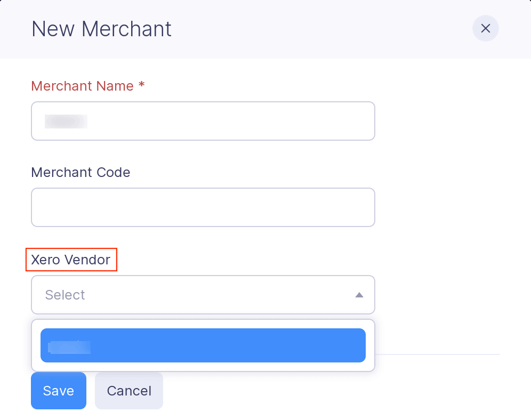Save the new merchant entry
The image size is (531, 420).
pos(58,391)
